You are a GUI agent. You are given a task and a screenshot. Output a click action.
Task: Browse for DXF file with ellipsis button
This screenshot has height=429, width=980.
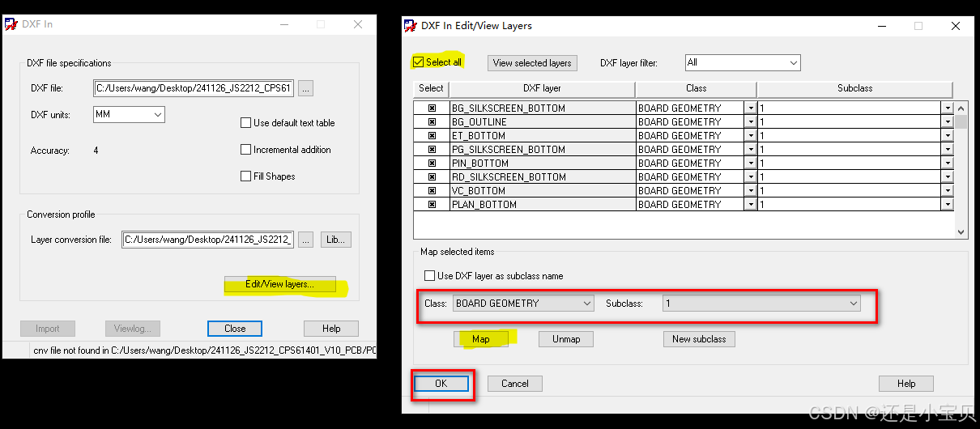coord(305,89)
